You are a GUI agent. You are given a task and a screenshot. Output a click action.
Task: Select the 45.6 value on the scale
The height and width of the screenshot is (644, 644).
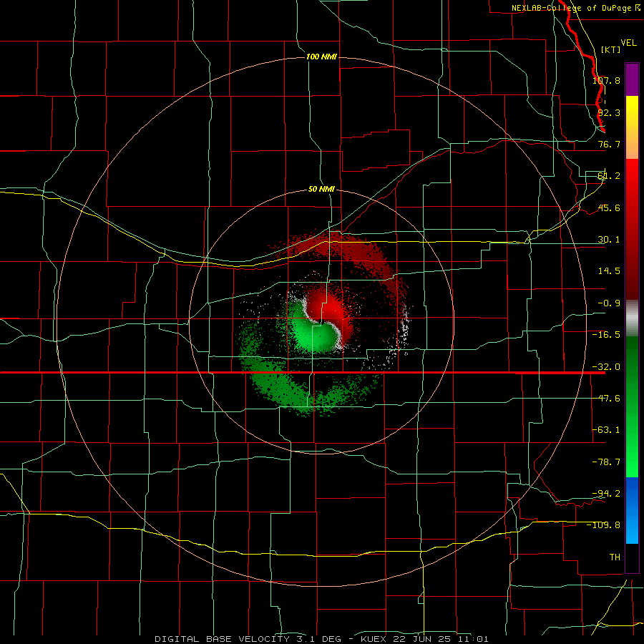point(609,208)
